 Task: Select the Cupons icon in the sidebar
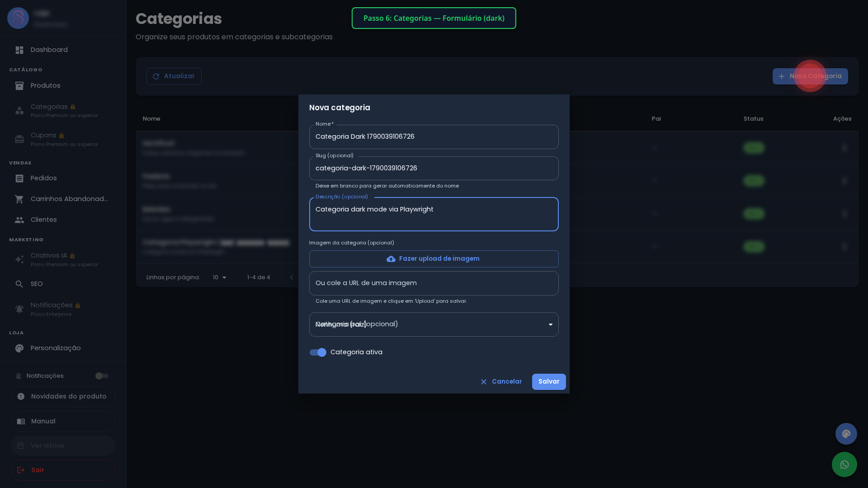[x=19, y=139]
